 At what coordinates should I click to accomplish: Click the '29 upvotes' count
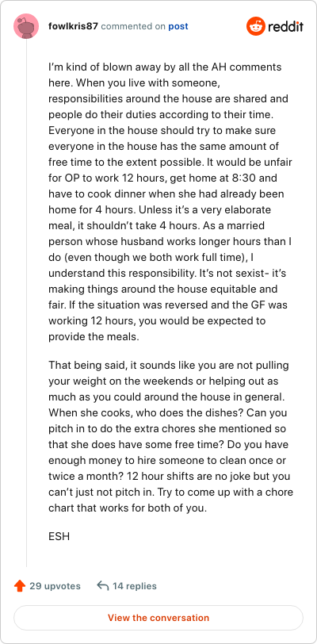(55, 586)
